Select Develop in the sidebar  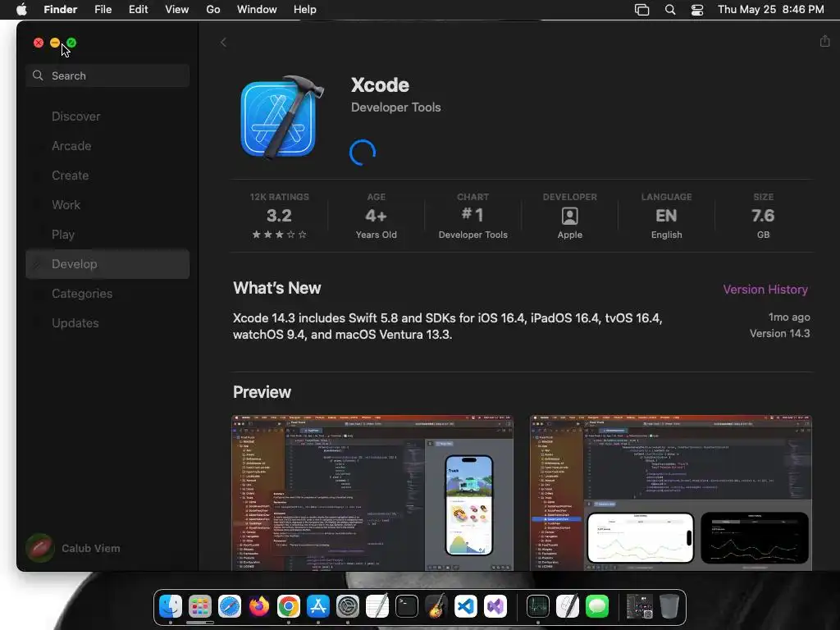point(107,263)
